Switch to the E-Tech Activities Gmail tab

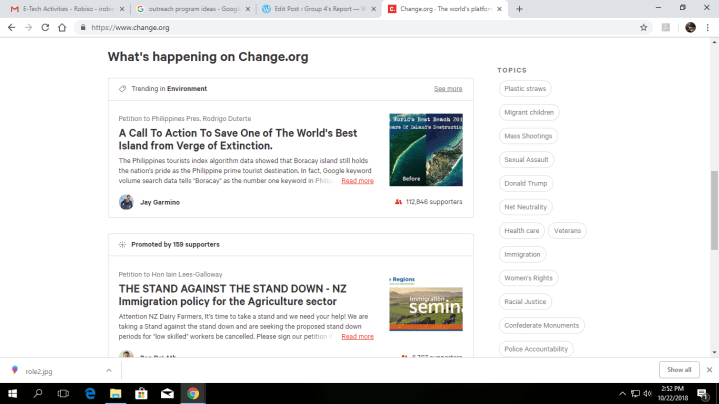coord(66,8)
